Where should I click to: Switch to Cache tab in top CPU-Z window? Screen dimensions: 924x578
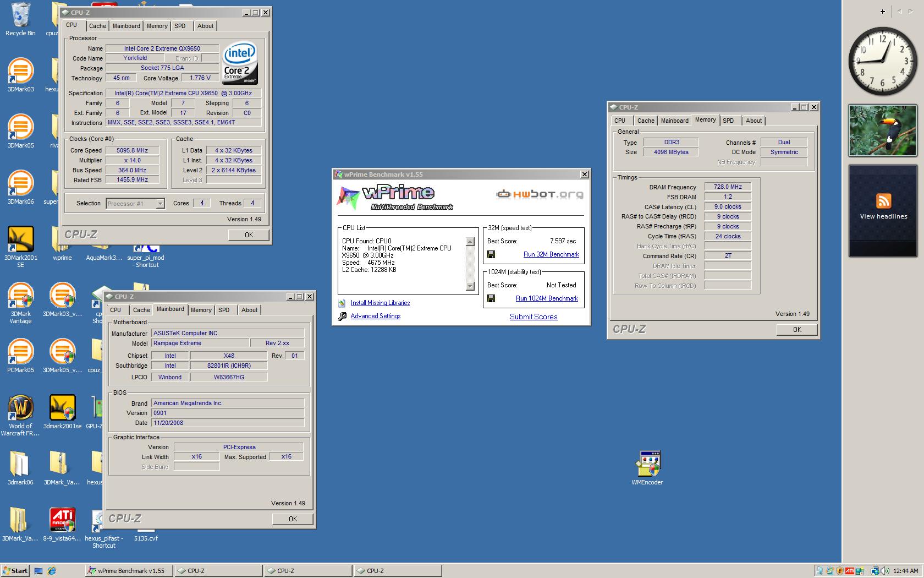tap(97, 26)
